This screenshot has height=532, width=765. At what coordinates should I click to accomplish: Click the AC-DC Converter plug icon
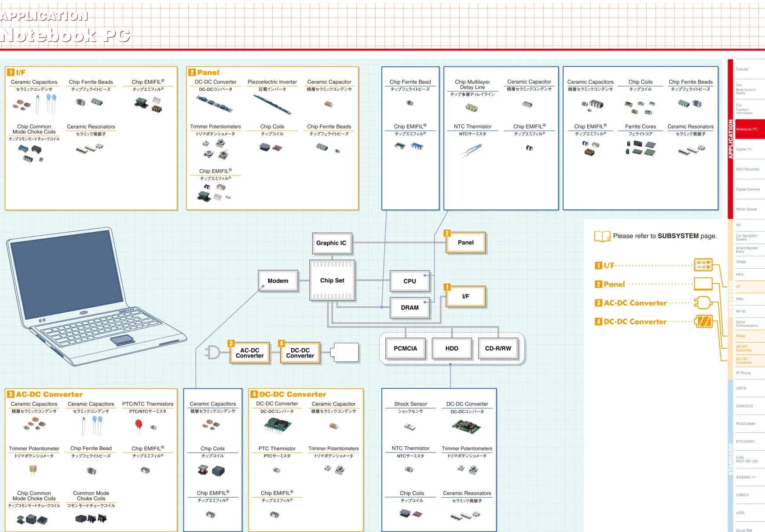(703, 303)
